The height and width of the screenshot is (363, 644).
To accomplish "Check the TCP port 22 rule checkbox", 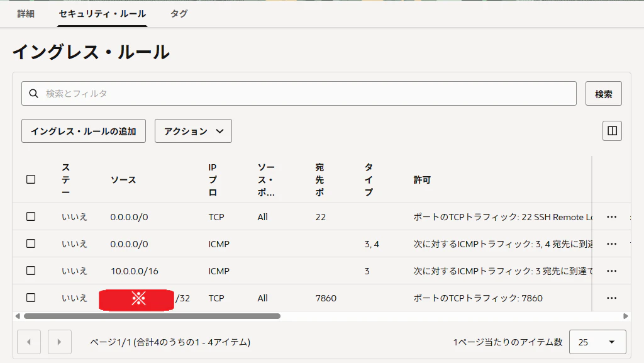I will 31,216.
